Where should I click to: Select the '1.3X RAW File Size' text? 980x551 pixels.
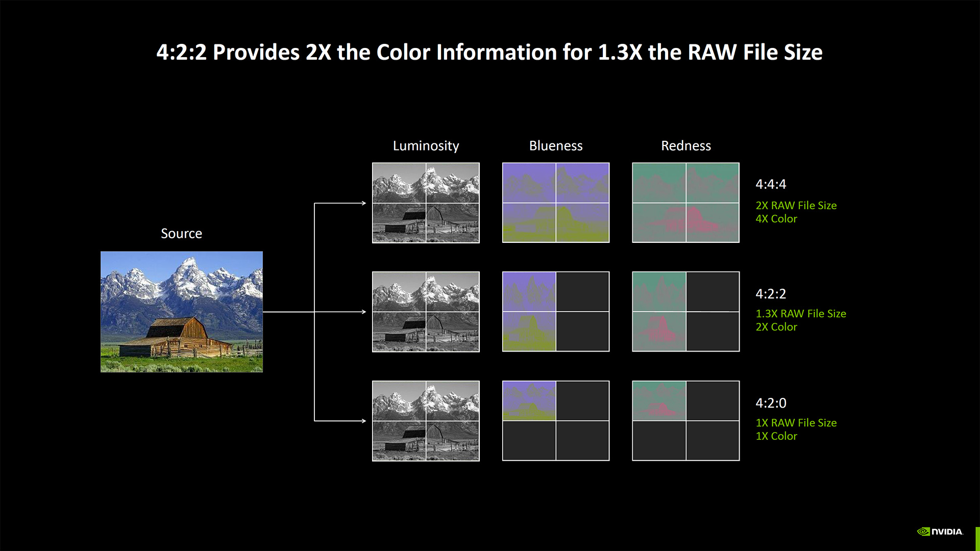(x=801, y=313)
